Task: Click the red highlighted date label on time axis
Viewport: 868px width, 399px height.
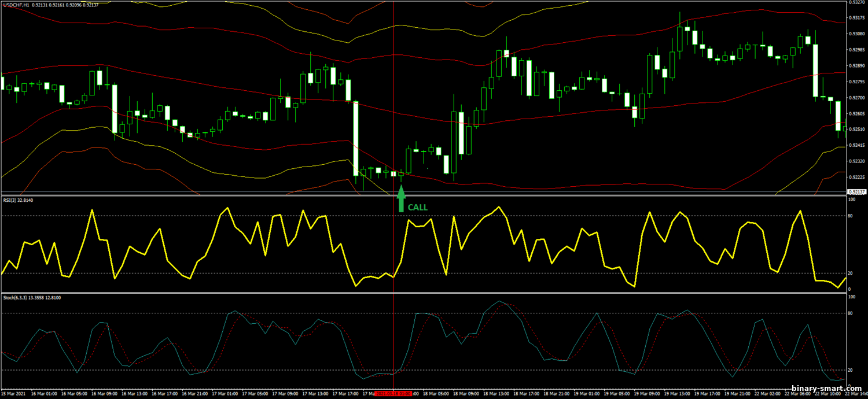Action: coord(393,394)
